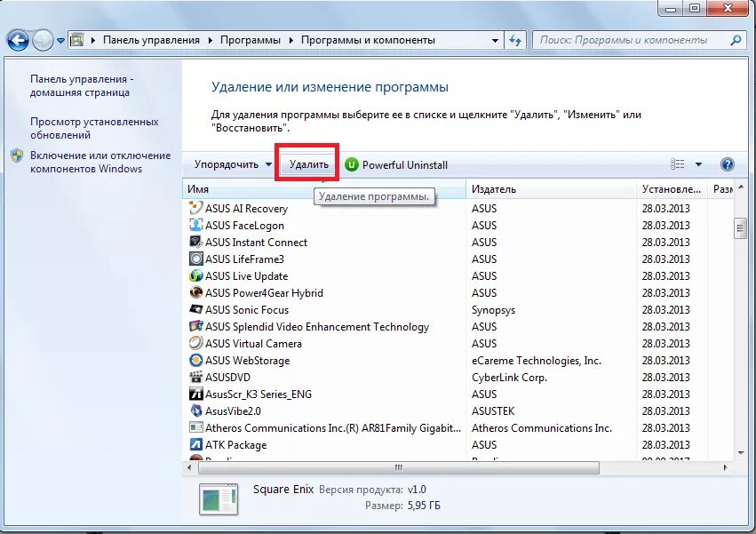756x534 pixels.
Task: Click the refresh button beside the address bar
Action: click(515, 41)
